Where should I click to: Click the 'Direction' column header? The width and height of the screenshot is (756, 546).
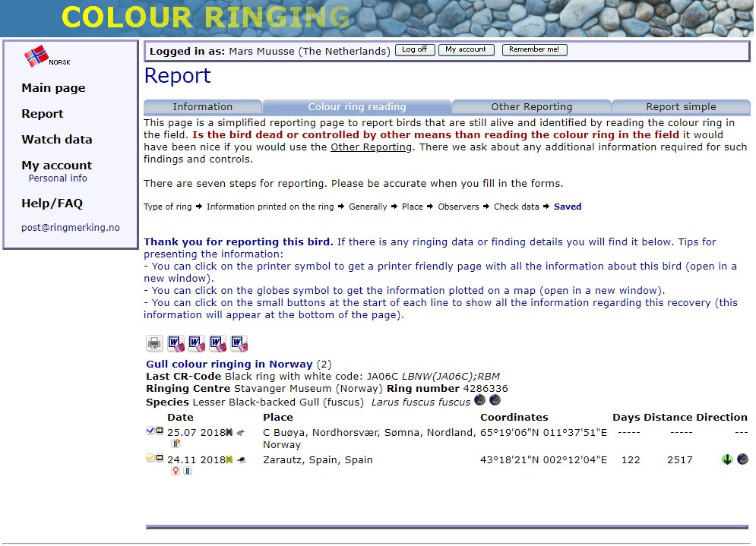721,418
